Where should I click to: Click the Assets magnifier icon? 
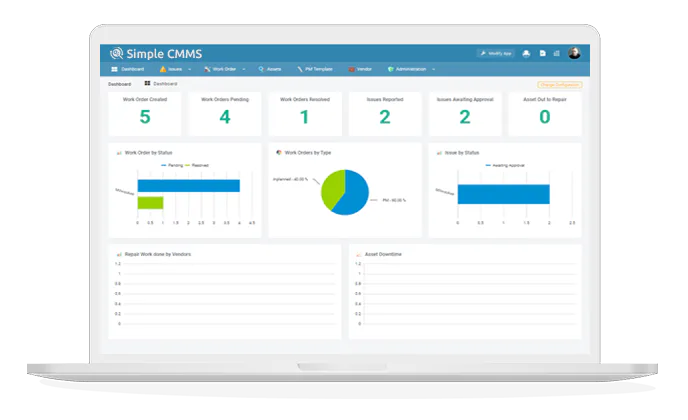261,69
